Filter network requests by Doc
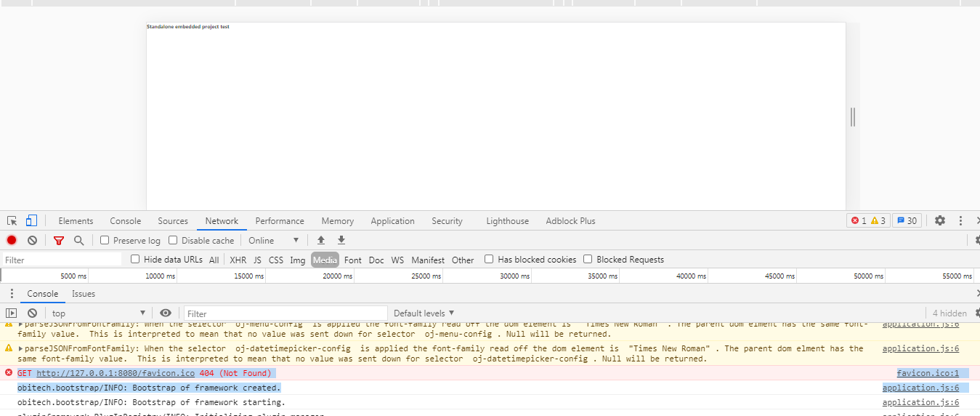This screenshot has height=416, width=980. (x=376, y=260)
